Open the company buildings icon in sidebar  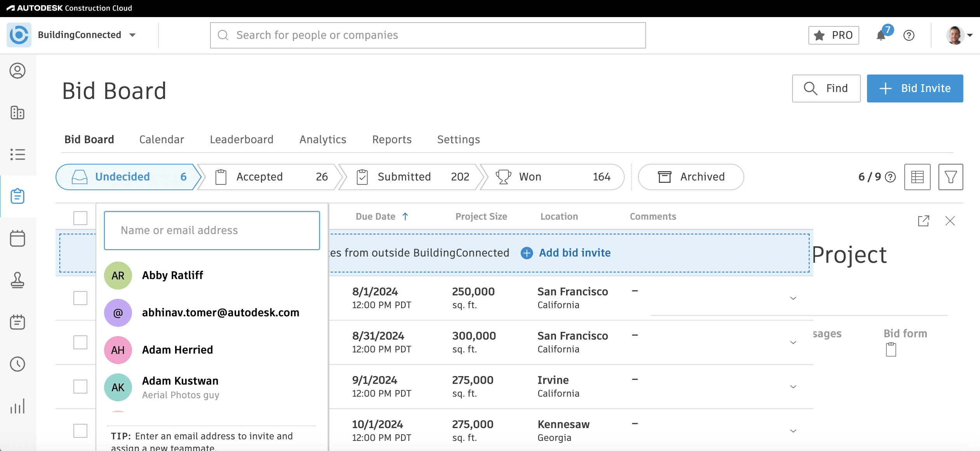click(18, 113)
